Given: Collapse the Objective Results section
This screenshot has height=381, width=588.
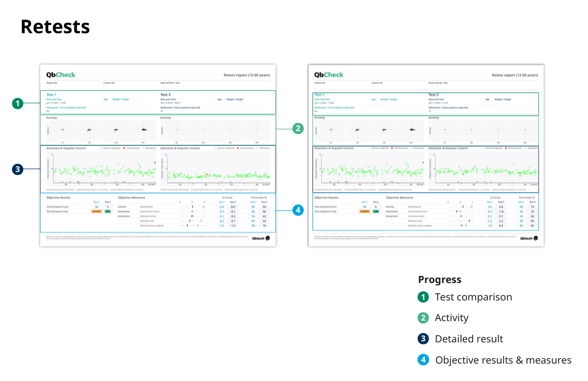Looking at the screenshot, I should (58, 198).
